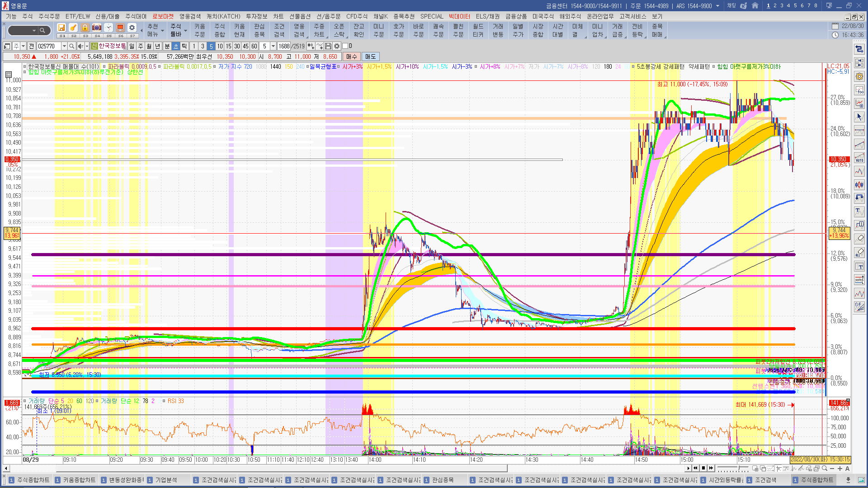Click the camera capture S4 icon
Image resolution: width=868 pixels, height=488 pixels.
pos(97,28)
